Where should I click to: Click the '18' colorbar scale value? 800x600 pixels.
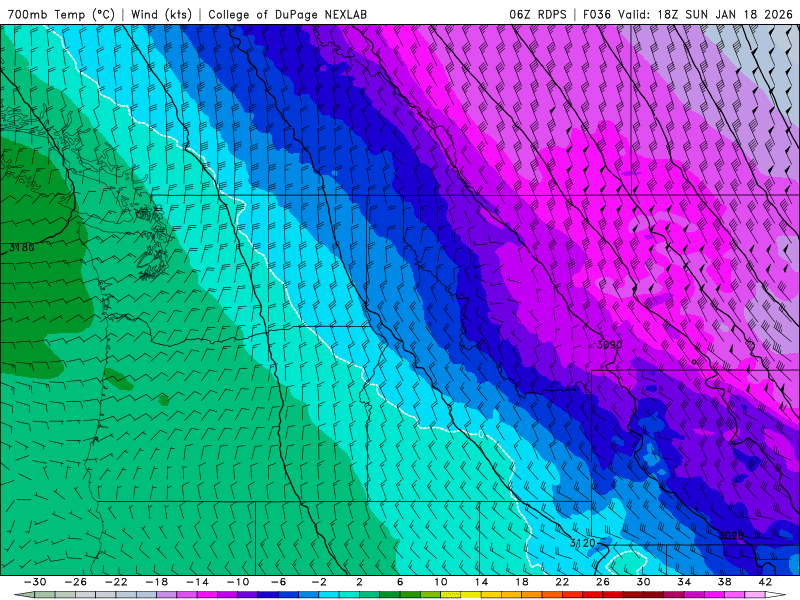(521, 582)
